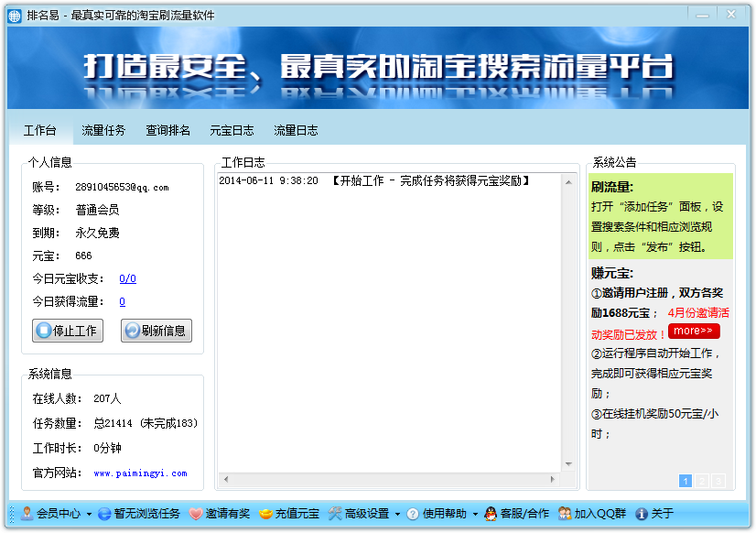Click the log scrollbar down arrow
Image resolution: width=756 pixels, height=533 pixels.
569,464
